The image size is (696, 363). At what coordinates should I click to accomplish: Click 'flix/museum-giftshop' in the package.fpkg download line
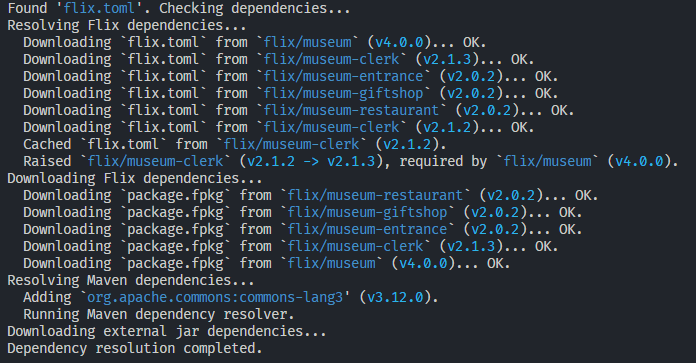coord(368,212)
